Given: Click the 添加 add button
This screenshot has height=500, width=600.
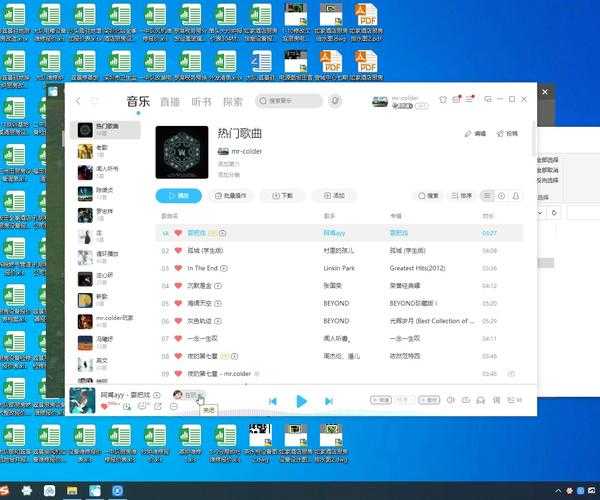Looking at the screenshot, I should [334, 195].
